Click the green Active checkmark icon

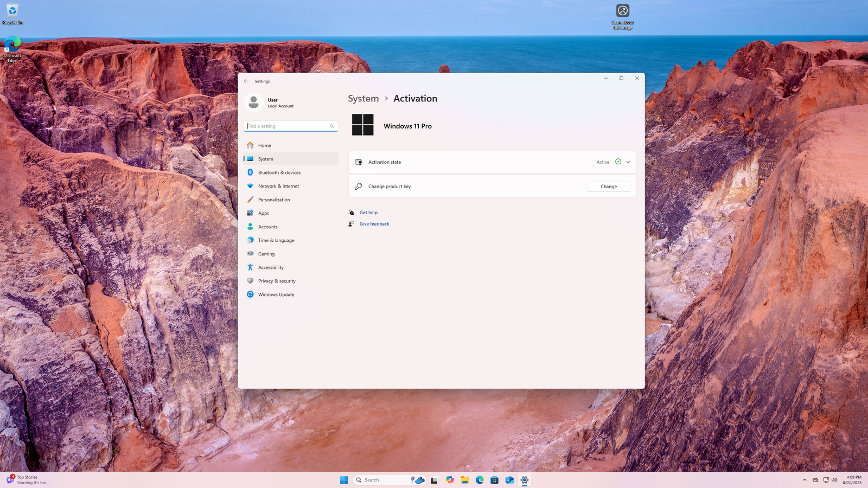[618, 162]
